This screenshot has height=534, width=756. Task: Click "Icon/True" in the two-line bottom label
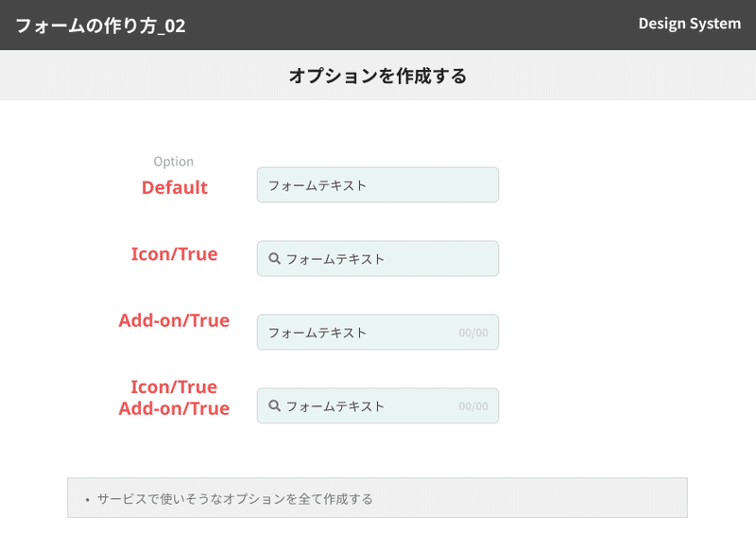pos(174,387)
